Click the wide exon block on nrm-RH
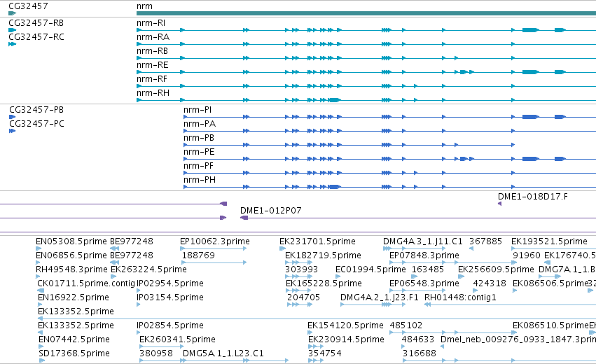Image resolution: width=596 pixels, height=364 pixels. point(334,100)
